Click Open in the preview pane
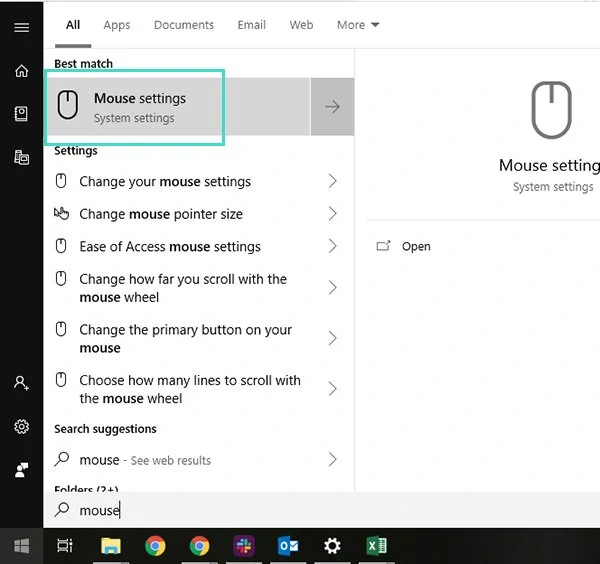600x564 pixels. (x=416, y=246)
